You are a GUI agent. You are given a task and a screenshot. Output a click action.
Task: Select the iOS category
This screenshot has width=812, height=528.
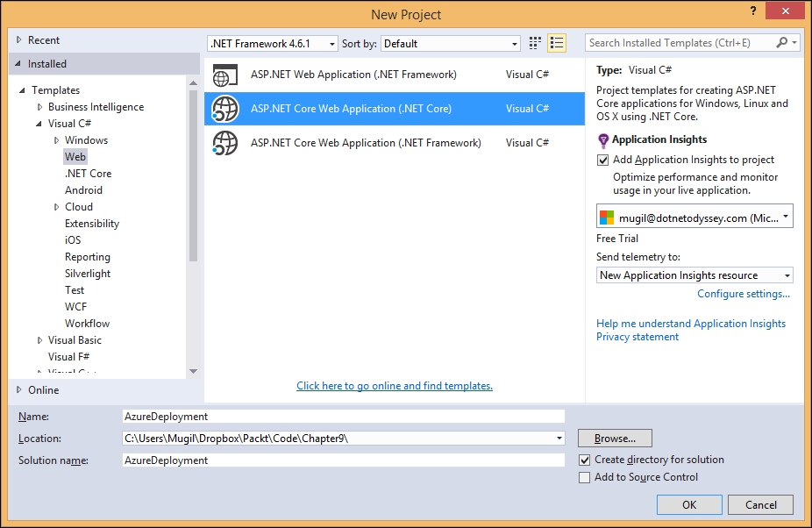click(x=73, y=240)
